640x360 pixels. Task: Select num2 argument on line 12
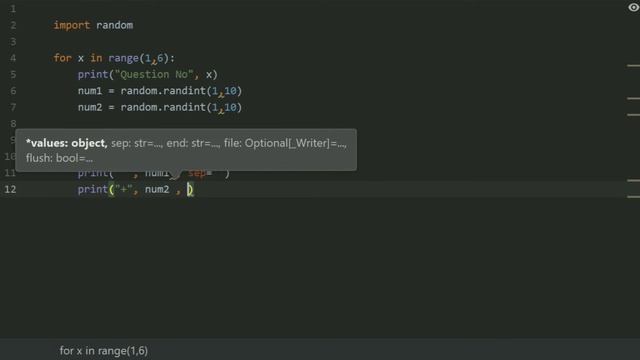pyautogui.click(x=157, y=189)
